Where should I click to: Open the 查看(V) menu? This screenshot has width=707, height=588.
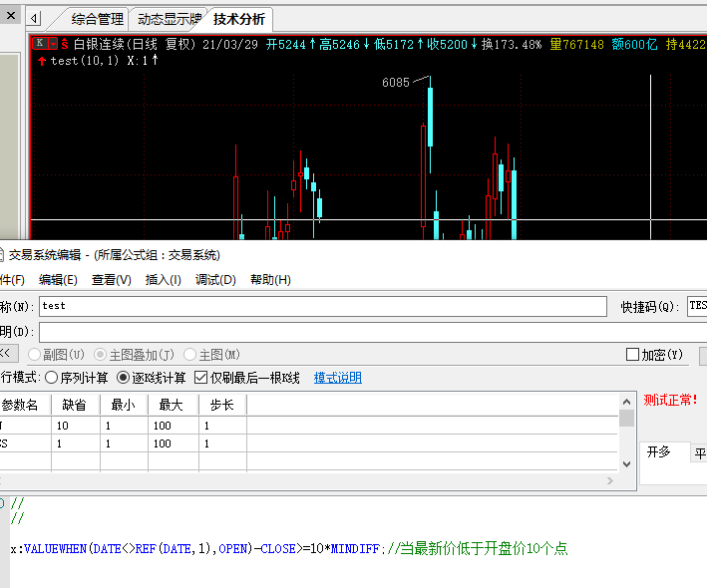pos(112,280)
